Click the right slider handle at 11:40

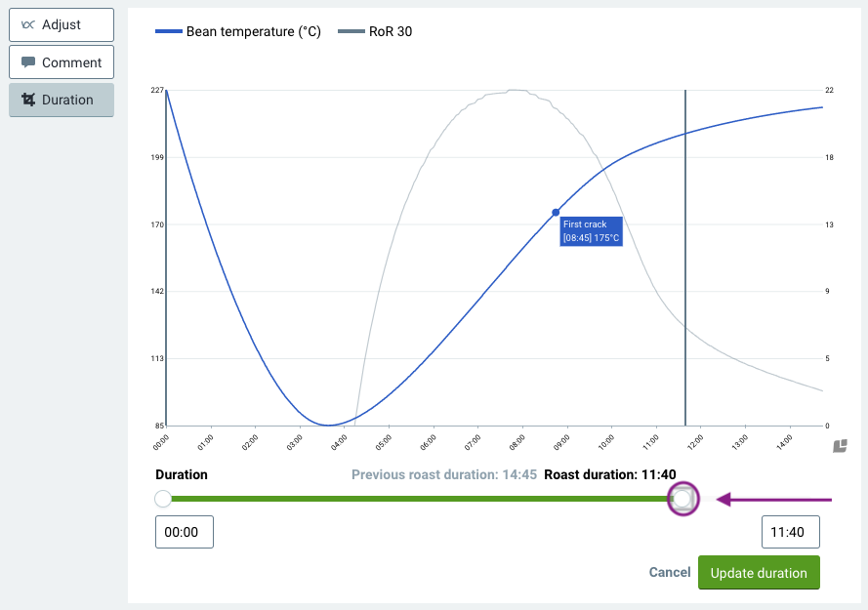(x=683, y=499)
